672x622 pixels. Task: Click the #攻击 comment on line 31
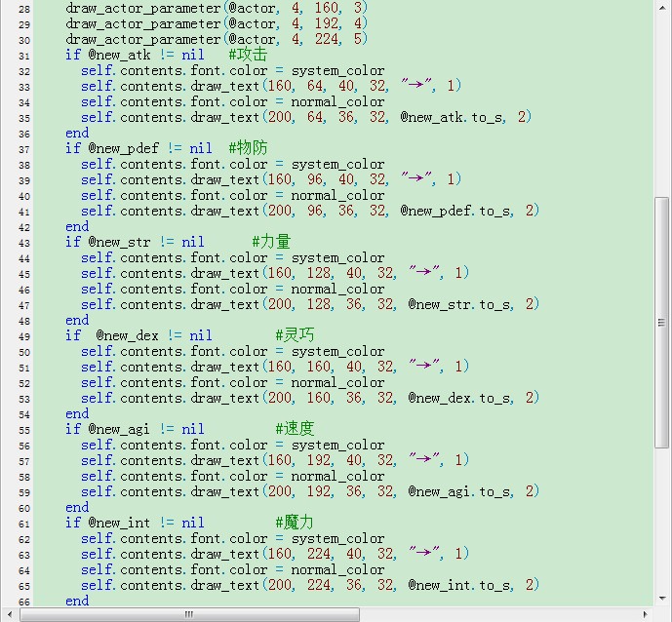(248, 55)
